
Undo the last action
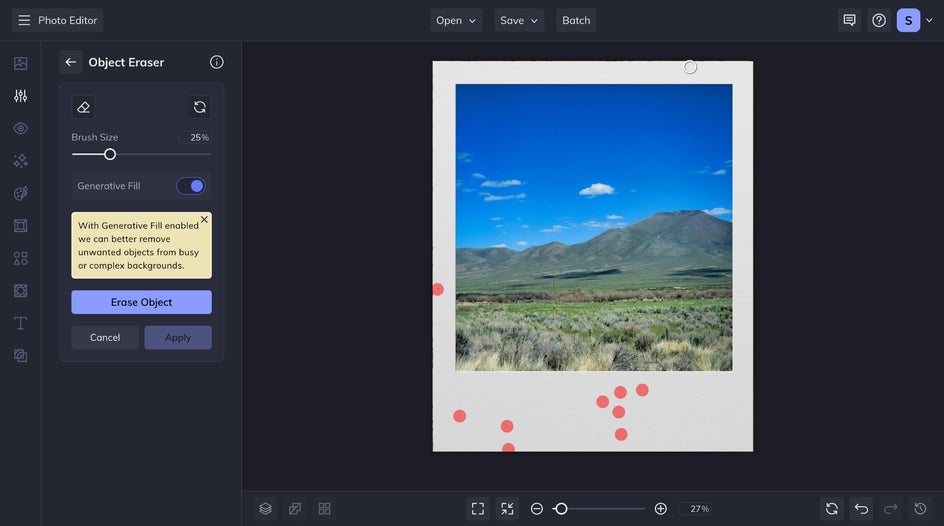(862, 509)
